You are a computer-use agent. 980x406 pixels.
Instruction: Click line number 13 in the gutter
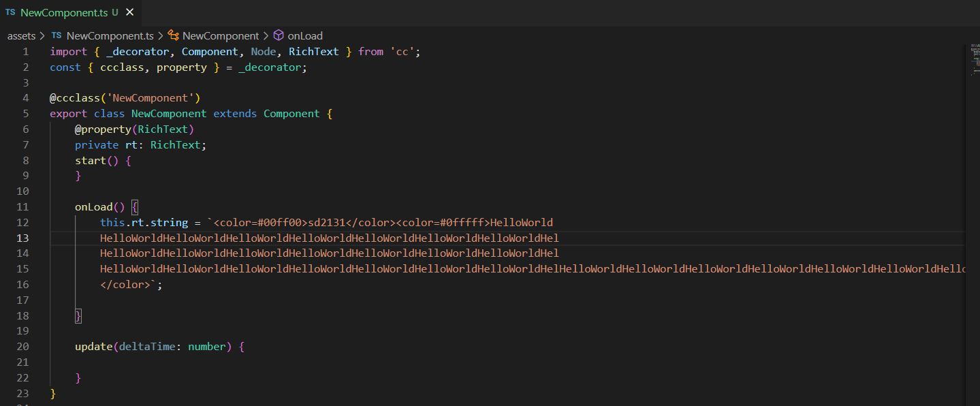tap(23, 238)
